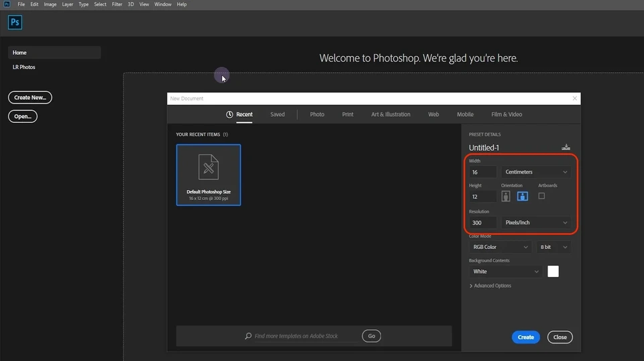Image resolution: width=644 pixels, height=361 pixels.
Task: Close the New Document dialog with X
Action: click(575, 98)
